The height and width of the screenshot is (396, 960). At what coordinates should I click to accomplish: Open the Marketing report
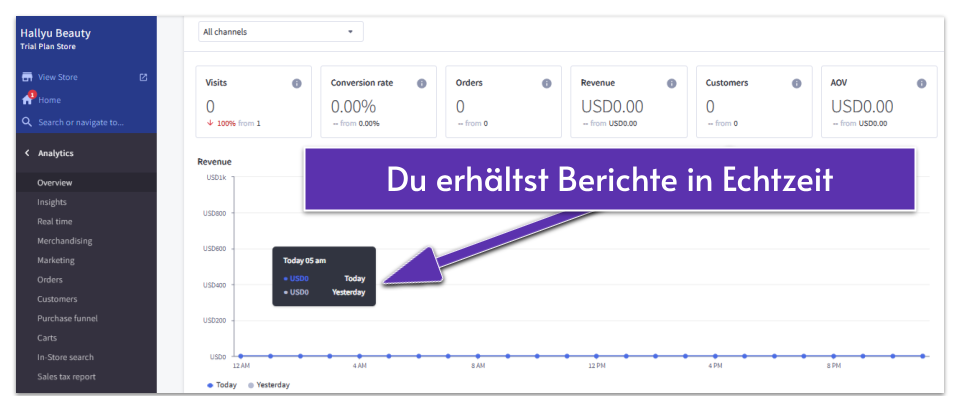coord(56,260)
